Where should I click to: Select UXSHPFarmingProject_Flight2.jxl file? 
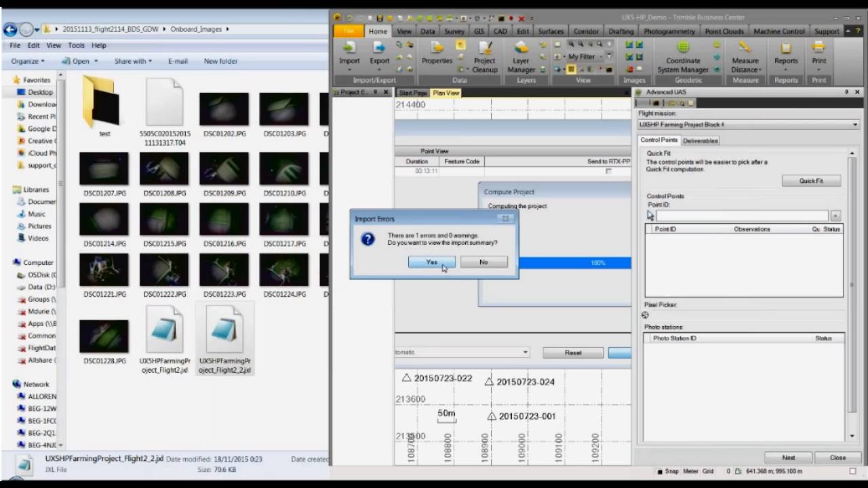(x=165, y=339)
